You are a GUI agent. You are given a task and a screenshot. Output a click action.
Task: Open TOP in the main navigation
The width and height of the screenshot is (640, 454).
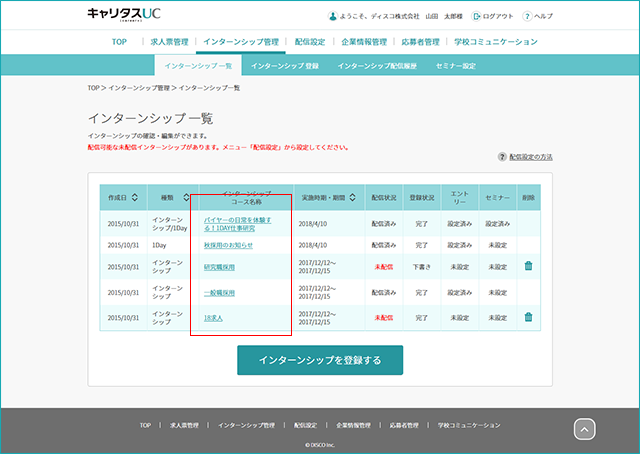coord(119,42)
